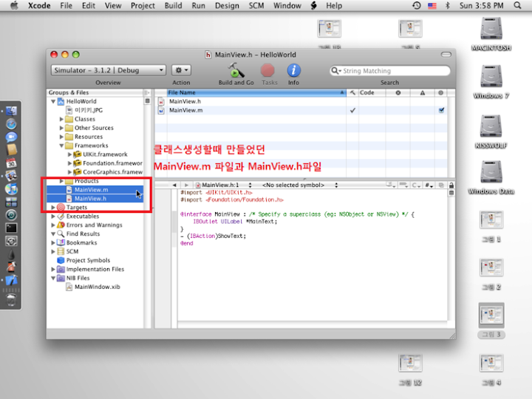Select Foundation.framework in the tree
Image resolution: width=532 pixels, height=399 pixels.
(x=112, y=163)
